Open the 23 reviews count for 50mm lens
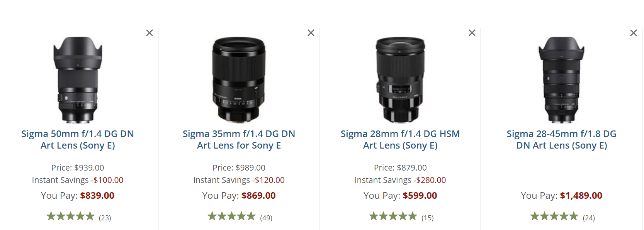This screenshot has width=644, height=230. coord(105,218)
